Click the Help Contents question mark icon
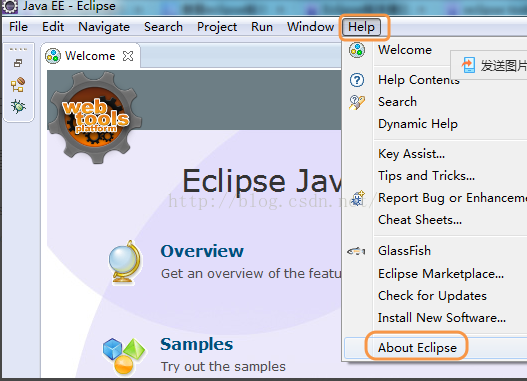This screenshot has width=527, height=381. coord(357,80)
